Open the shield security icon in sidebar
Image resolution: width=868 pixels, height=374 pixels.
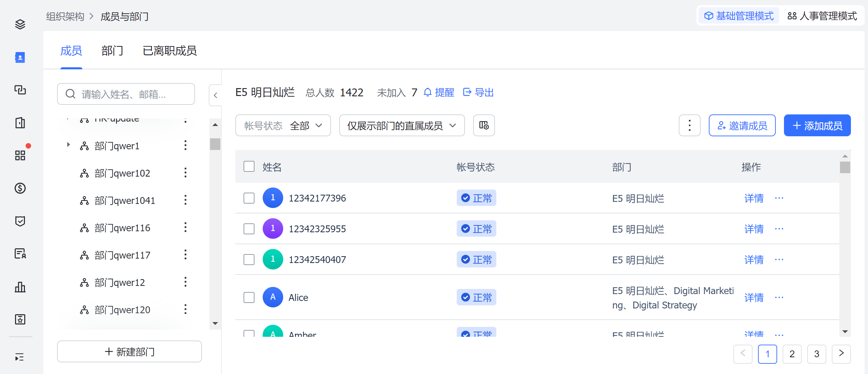click(x=20, y=221)
